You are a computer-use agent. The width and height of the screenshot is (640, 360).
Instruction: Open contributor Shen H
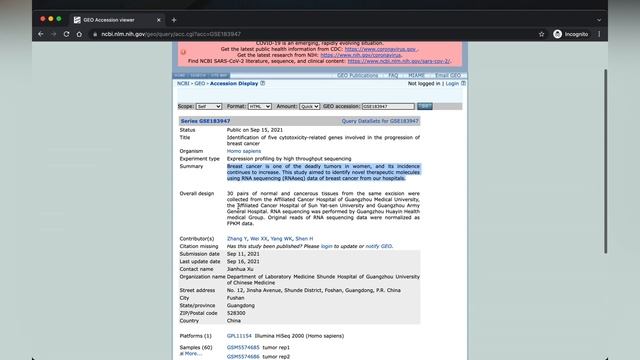coord(304,239)
